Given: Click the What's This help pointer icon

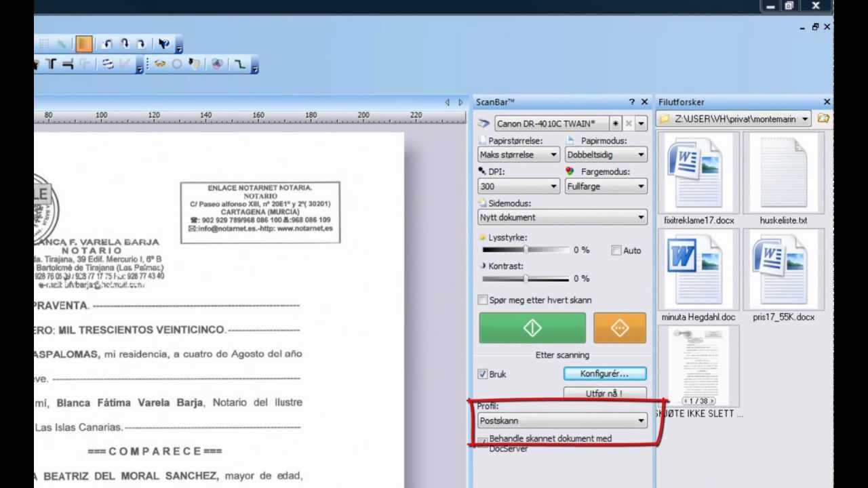Looking at the screenshot, I should [164, 45].
